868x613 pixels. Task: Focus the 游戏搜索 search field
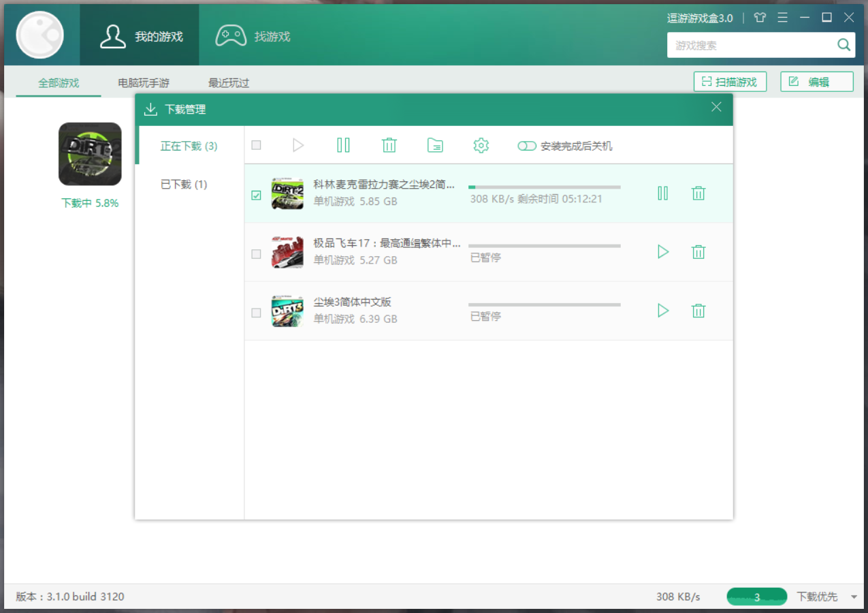click(753, 46)
